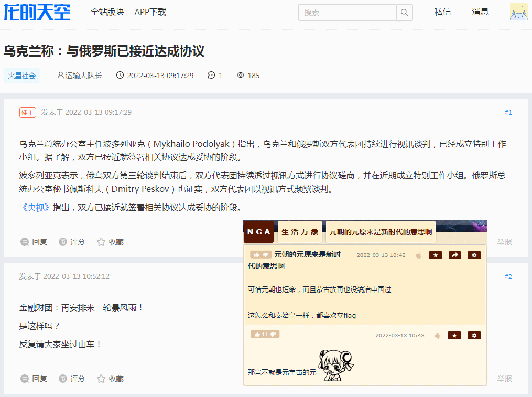Rate post #1 with 评分
Viewport: 532px width, 397px height.
tap(72, 242)
